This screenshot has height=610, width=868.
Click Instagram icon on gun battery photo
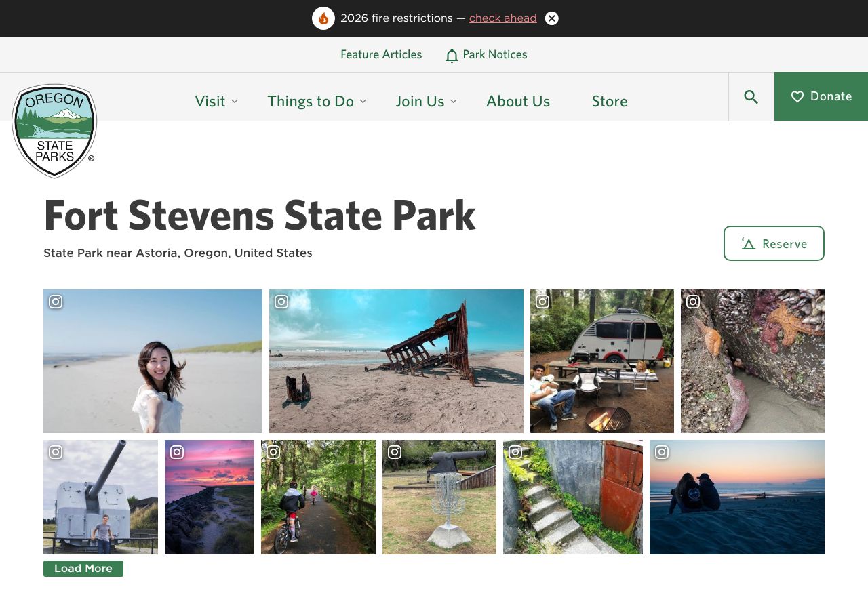56,452
